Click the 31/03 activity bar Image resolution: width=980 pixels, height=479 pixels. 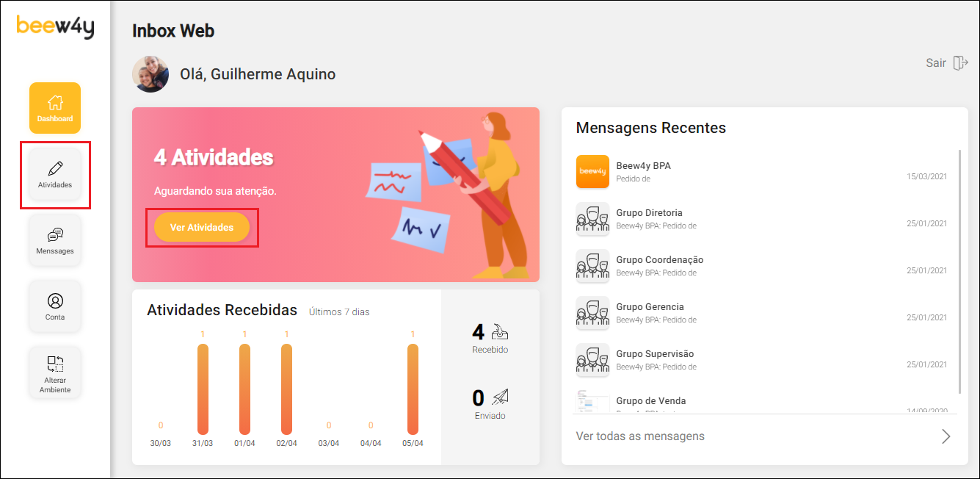(203, 389)
